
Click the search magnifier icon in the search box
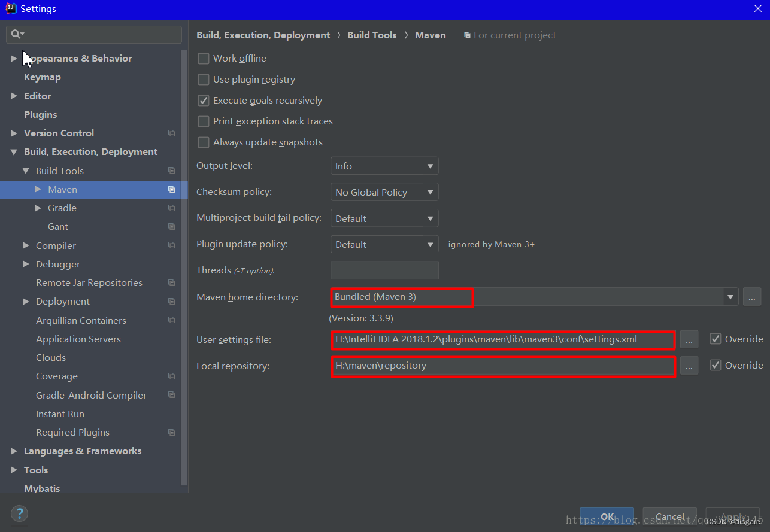click(x=16, y=34)
